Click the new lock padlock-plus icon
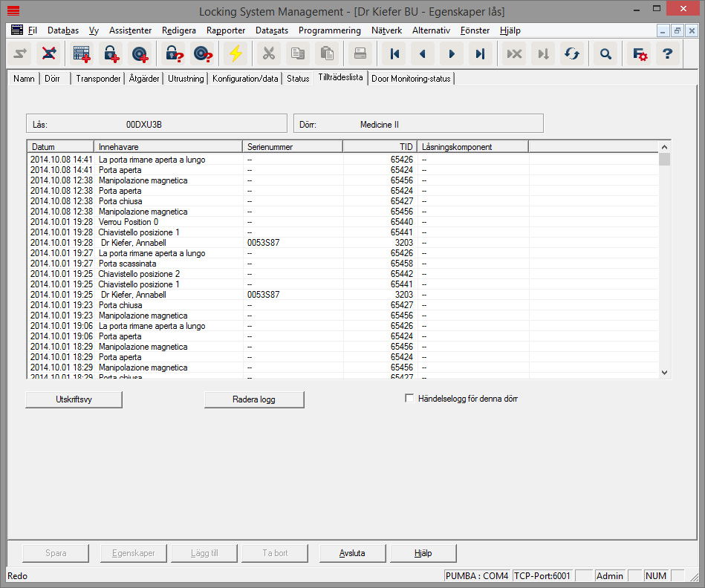The height and width of the screenshot is (588, 705). click(111, 53)
